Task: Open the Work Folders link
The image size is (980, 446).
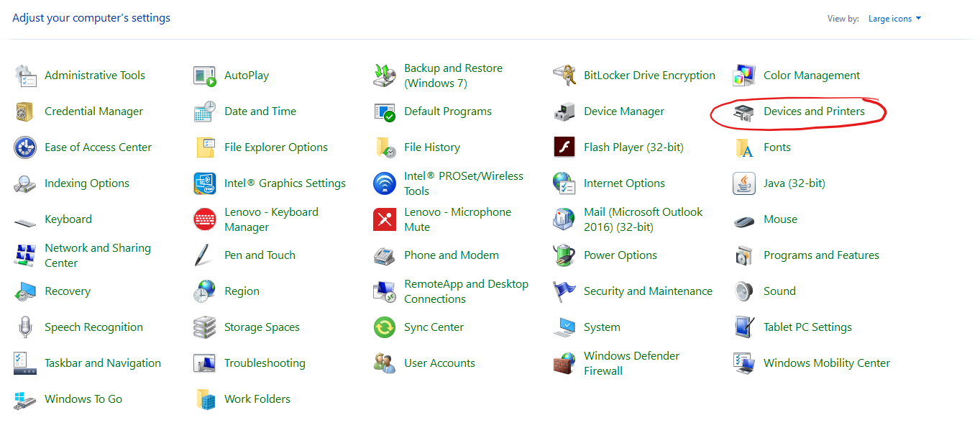Action: coord(257,399)
